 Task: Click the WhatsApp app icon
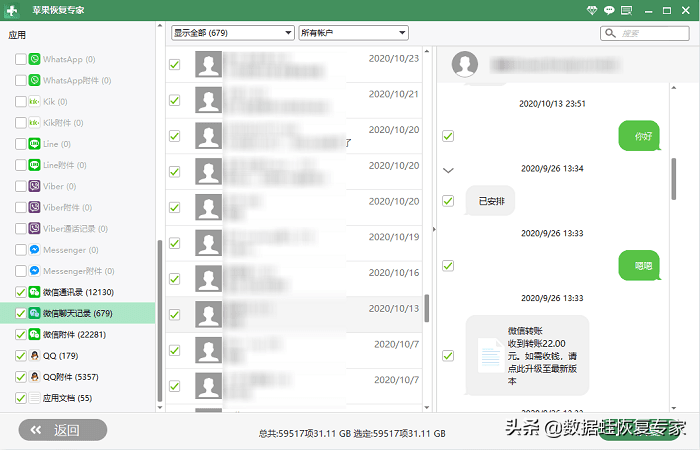(x=34, y=59)
